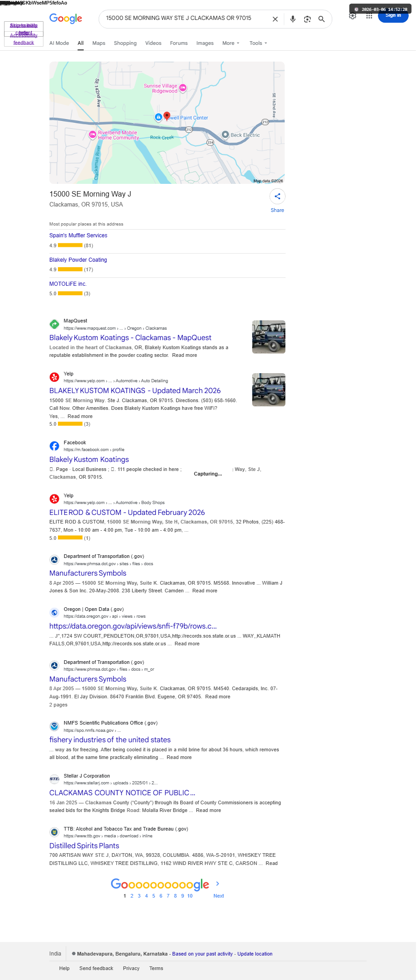Click the Sign in button
Image resolution: width=420 pixels, height=980 pixels.
pos(393,16)
